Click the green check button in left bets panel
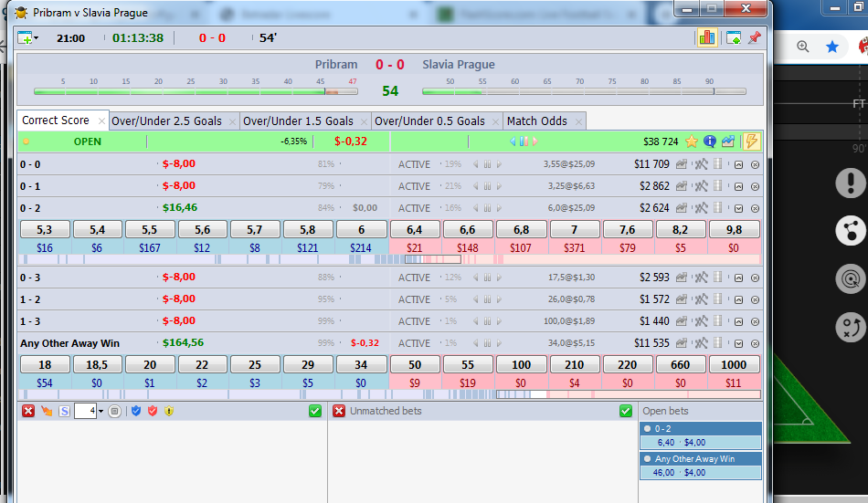The image size is (868, 503). [x=315, y=411]
